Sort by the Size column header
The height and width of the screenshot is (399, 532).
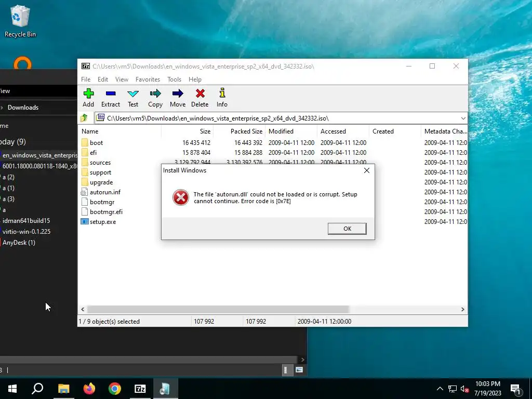click(x=187, y=131)
